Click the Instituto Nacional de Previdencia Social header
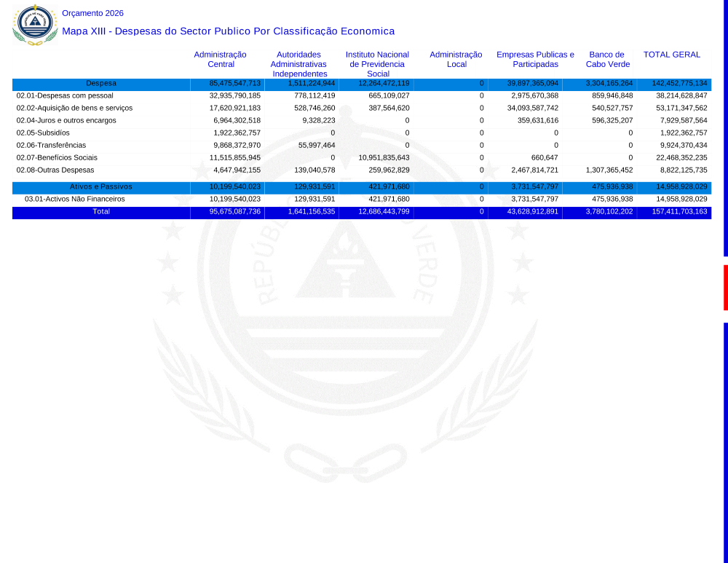 point(377,64)
